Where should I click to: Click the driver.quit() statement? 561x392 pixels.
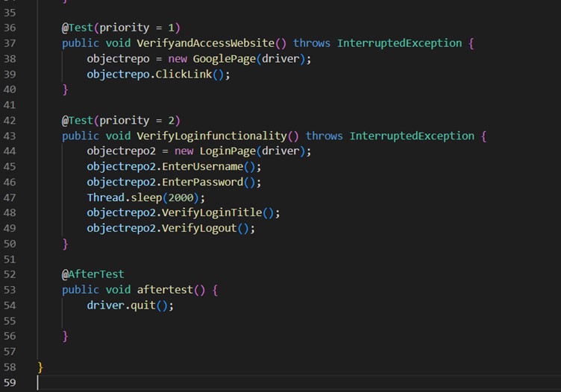point(131,306)
